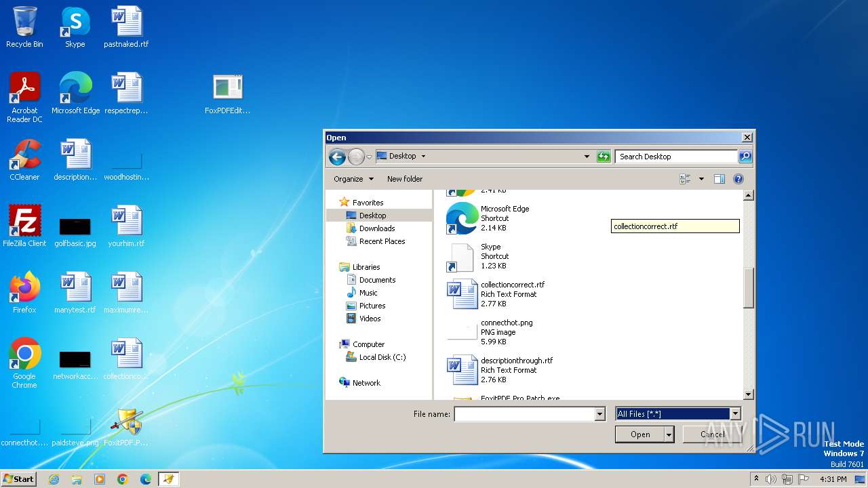Select descriptionthrough.rtf in the file list

[x=500, y=370]
